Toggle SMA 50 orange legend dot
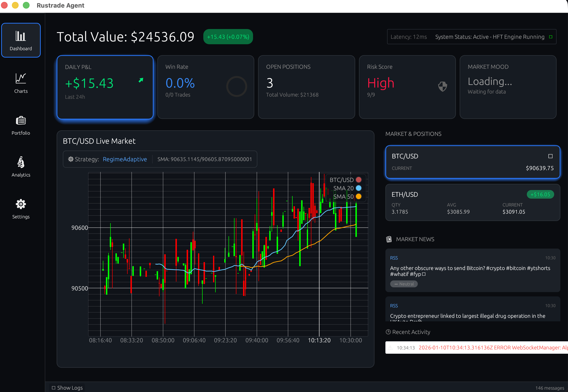The image size is (568, 392). coord(359,196)
